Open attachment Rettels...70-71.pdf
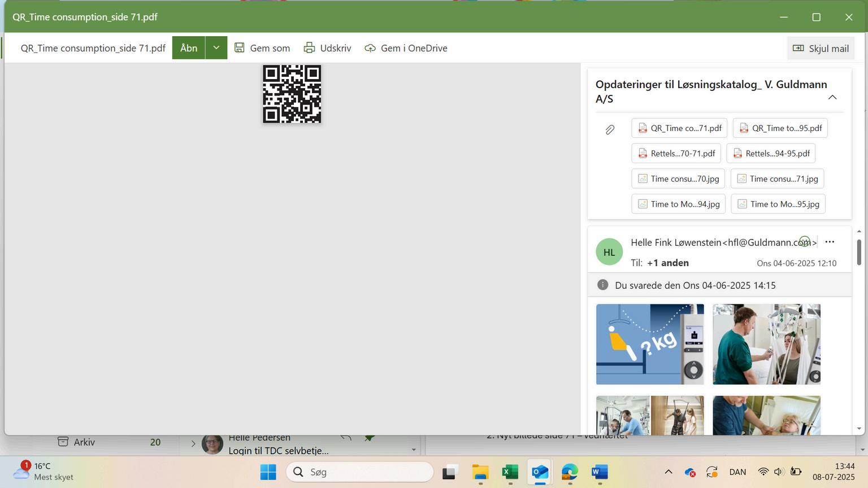Image resolution: width=868 pixels, height=488 pixels. 676,153
